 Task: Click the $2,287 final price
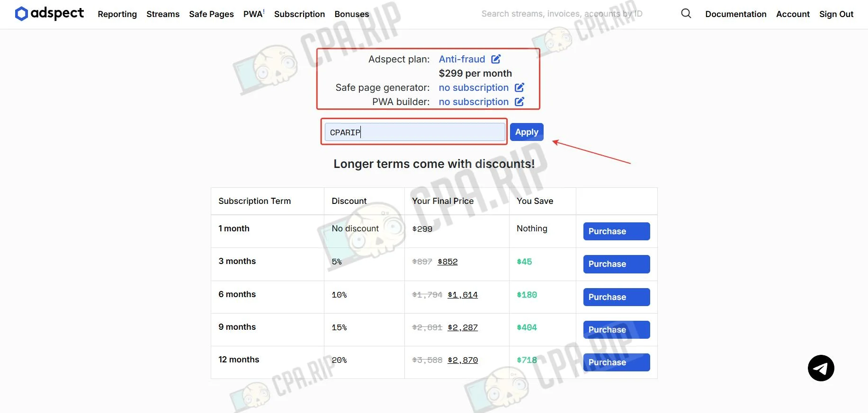463,327
